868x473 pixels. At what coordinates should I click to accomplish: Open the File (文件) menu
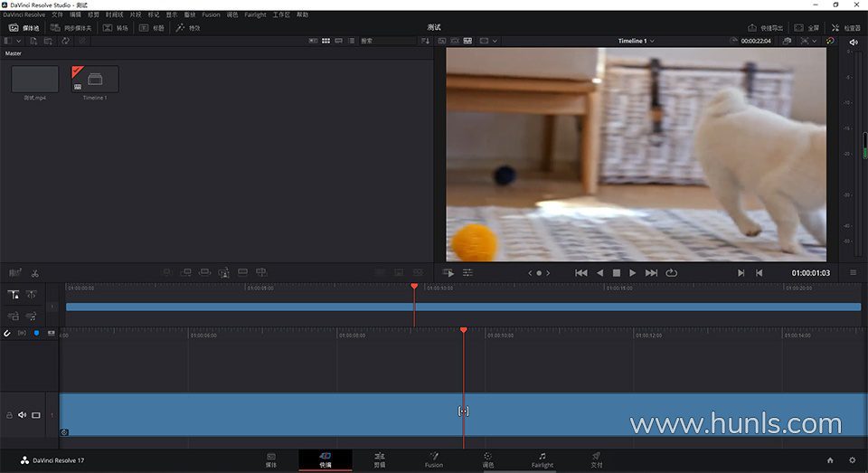coord(58,15)
